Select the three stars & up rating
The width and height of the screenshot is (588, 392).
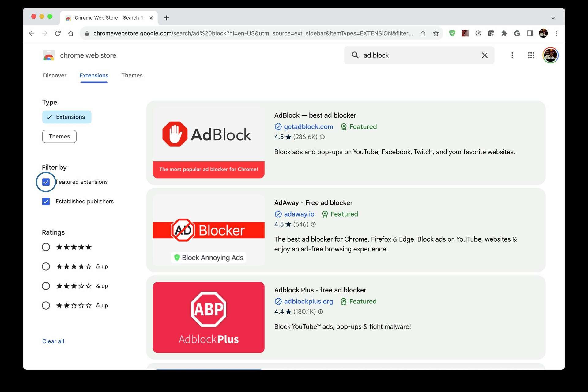(46, 286)
